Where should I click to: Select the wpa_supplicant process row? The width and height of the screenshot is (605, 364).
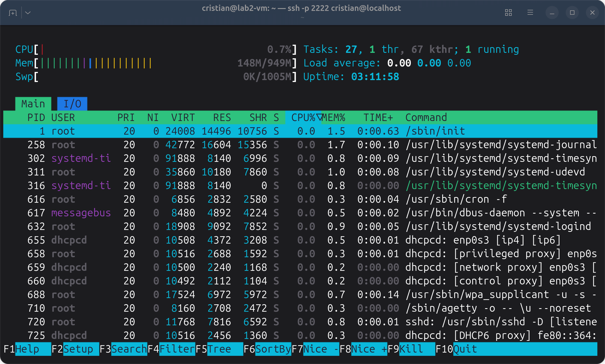[x=300, y=295]
